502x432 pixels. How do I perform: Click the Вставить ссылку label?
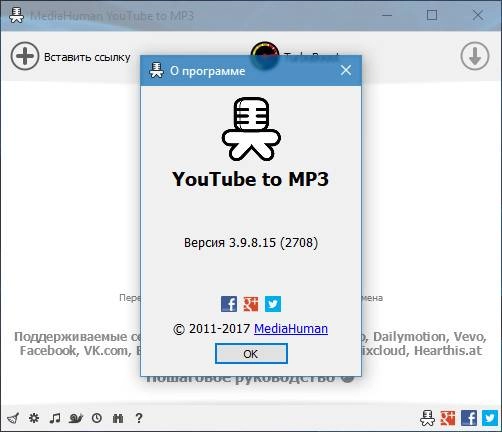87,57
